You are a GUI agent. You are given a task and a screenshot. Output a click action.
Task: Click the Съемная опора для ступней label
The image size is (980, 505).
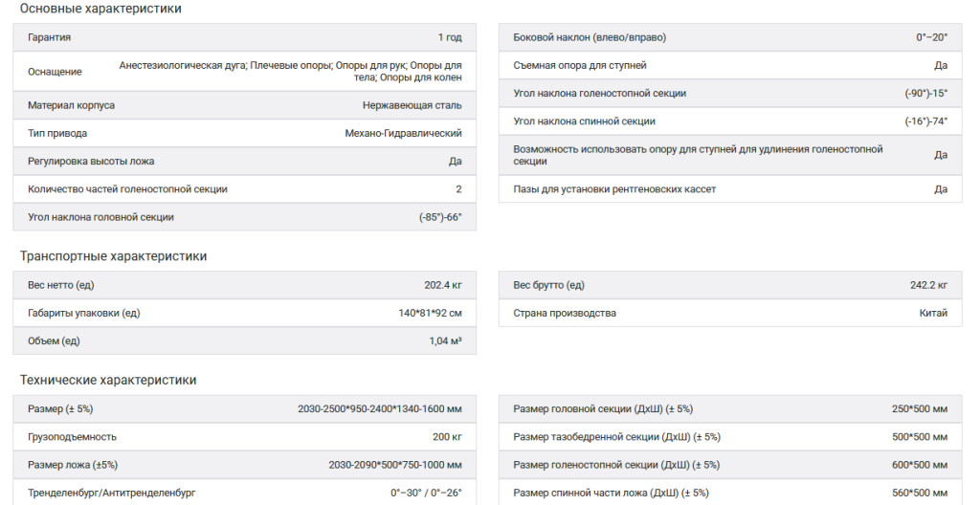click(x=580, y=65)
